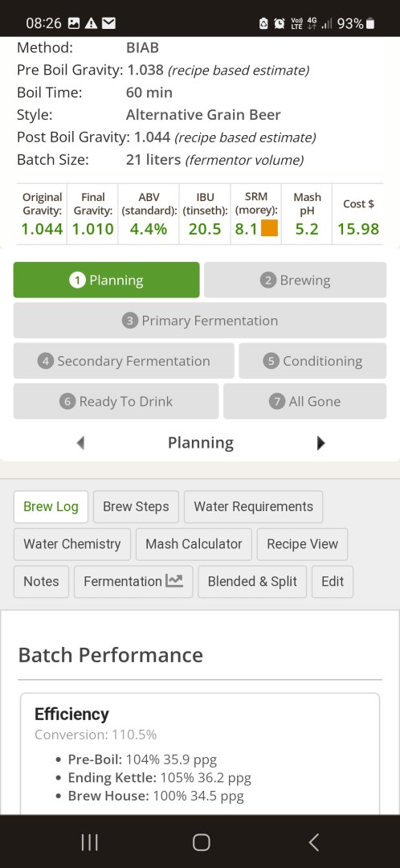
Task: Select Primary Fermentation phase
Action: [x=200, y=321]
